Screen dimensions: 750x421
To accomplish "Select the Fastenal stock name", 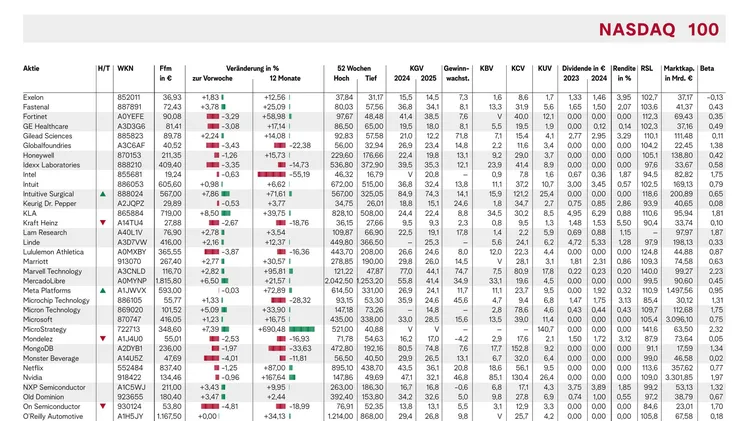I will click(x=36, y=107).
